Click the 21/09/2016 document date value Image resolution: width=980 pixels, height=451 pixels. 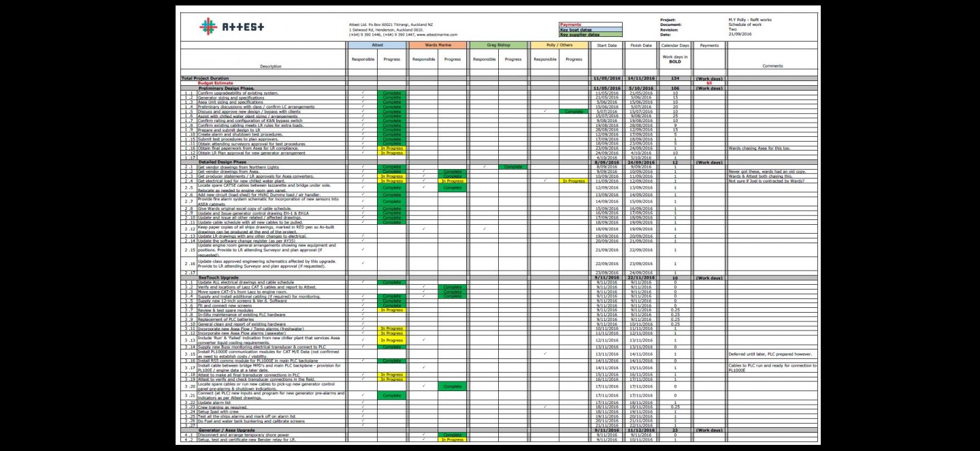740,34
